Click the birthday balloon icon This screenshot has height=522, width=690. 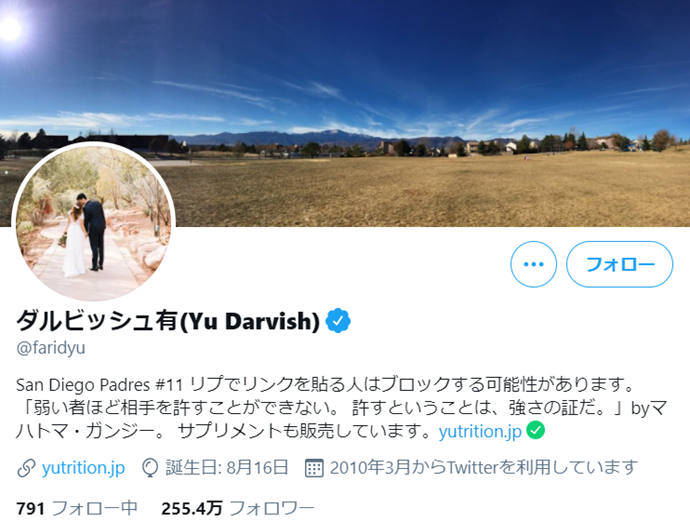(150, 468)
